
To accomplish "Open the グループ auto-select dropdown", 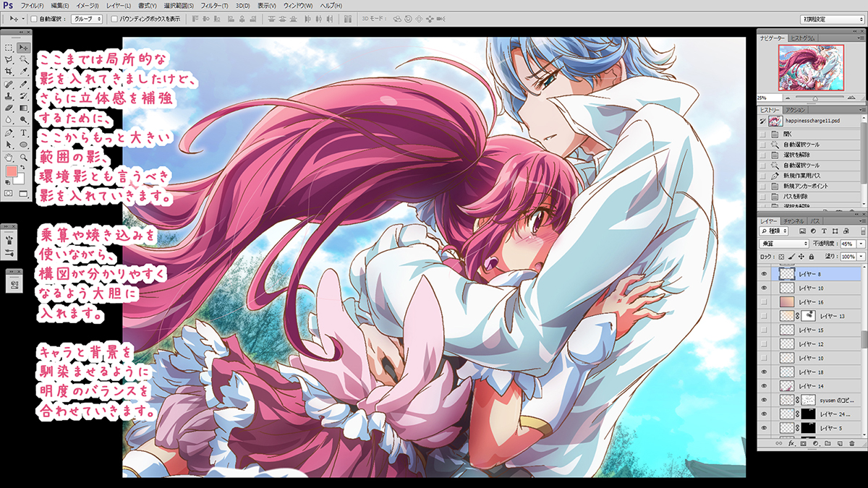I will [87, 19].
